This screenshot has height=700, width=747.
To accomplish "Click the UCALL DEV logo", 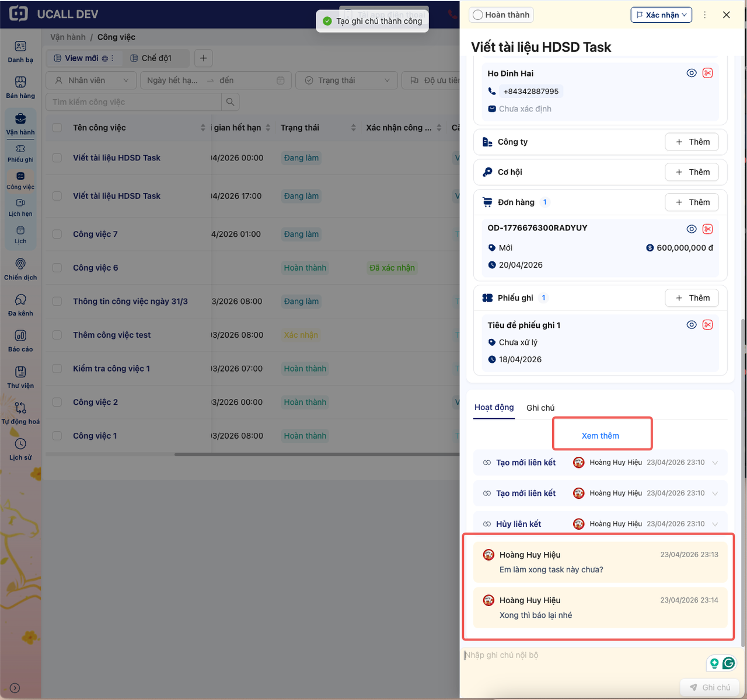I will point(54,14).
